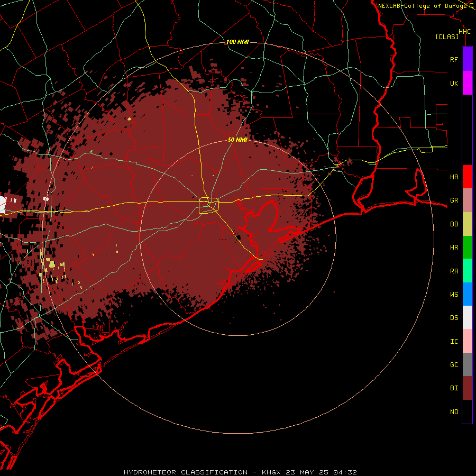Click the 23 MAY 25 date text
The width and height of the screenshot is (476, 476).
pos(307,472)
